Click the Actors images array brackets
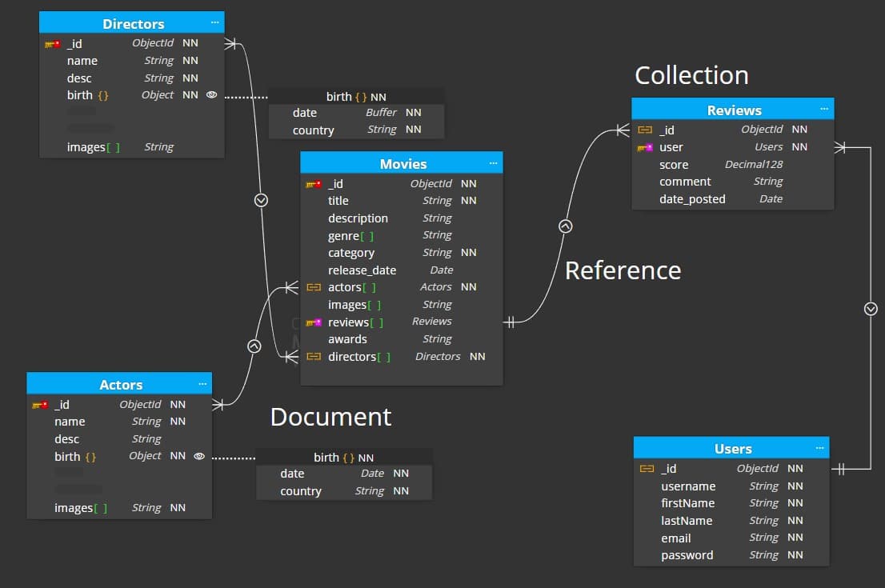885x588 pixels. point(101,509)
